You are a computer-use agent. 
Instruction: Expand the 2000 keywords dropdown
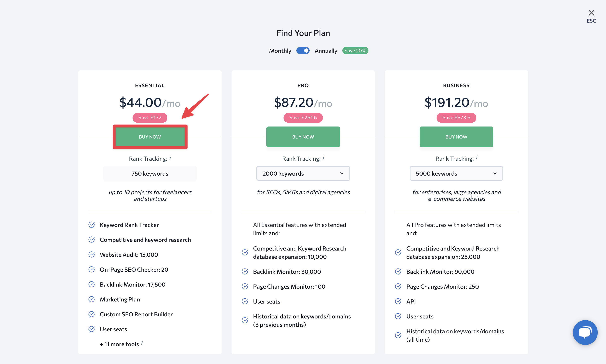[303, 174]
